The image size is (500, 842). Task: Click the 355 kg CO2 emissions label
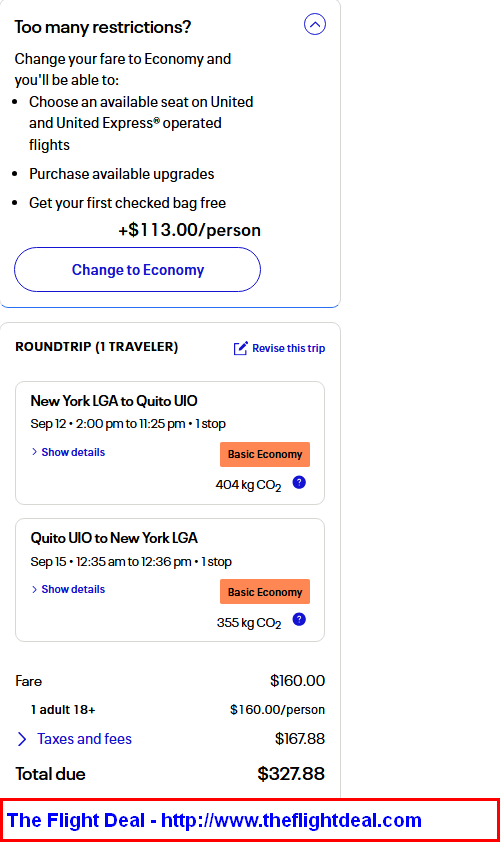(x=249, y=623)
